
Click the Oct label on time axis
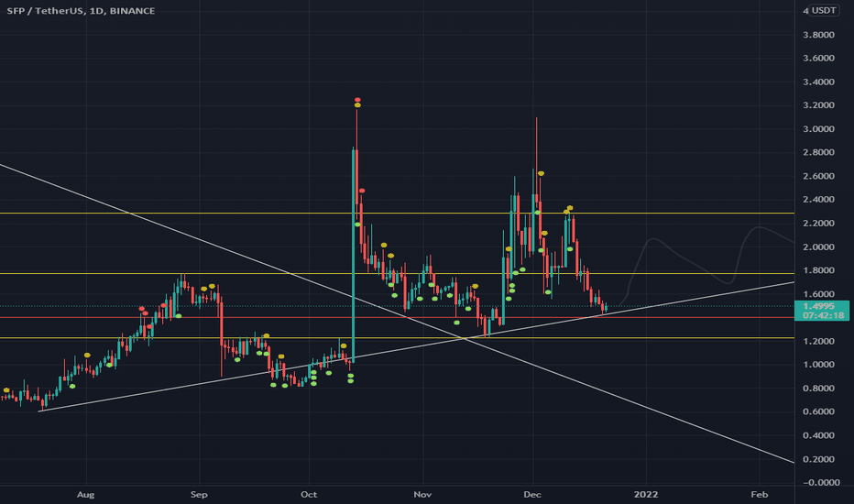click(x=309, y=495)
